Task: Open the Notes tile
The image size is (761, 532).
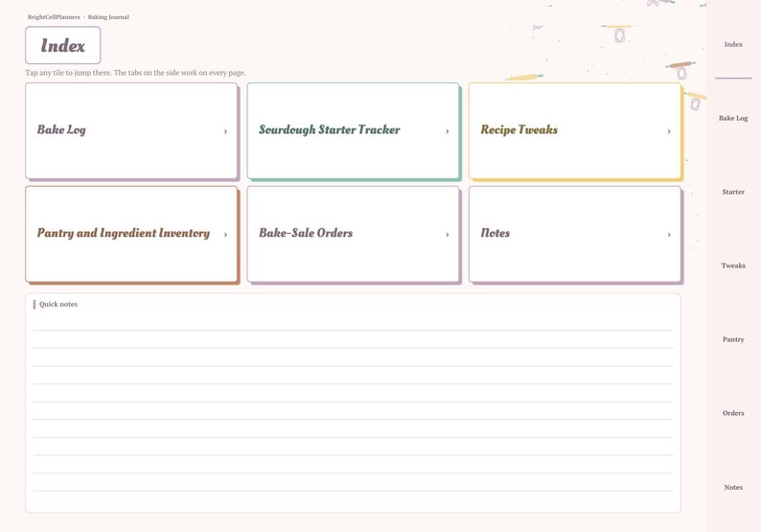Action: coord(575,234)
